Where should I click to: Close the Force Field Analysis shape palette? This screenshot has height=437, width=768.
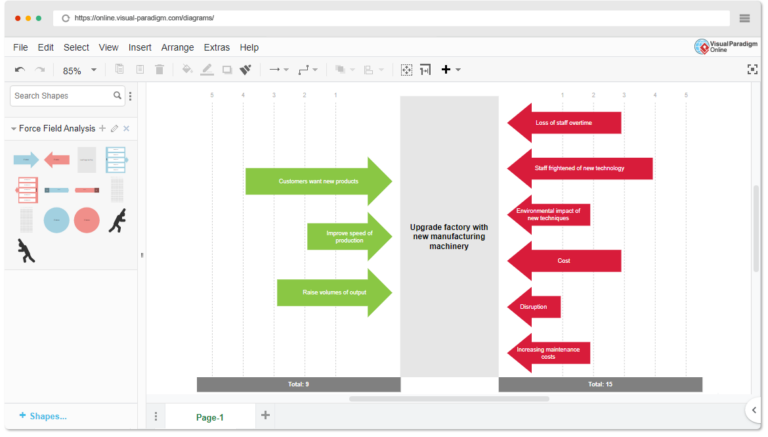pyautogui.click(x=127, y=129)
